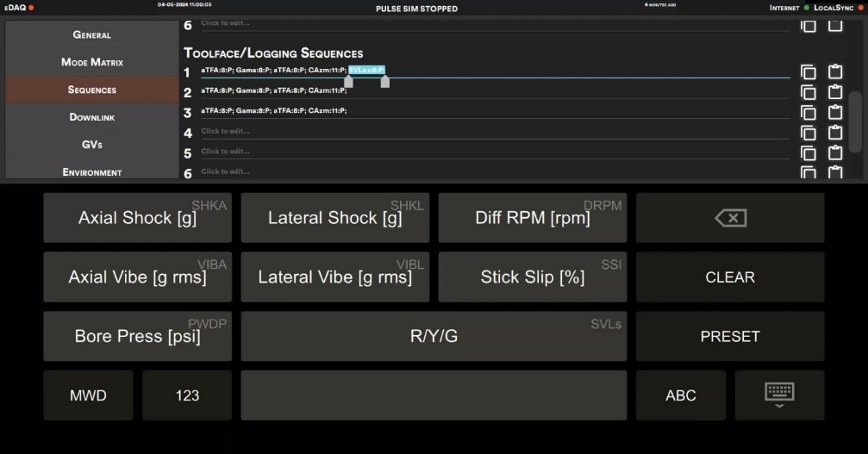
Task: Go to Mode Matrix section
Action: pyautogui.click(x=92, y=62)
